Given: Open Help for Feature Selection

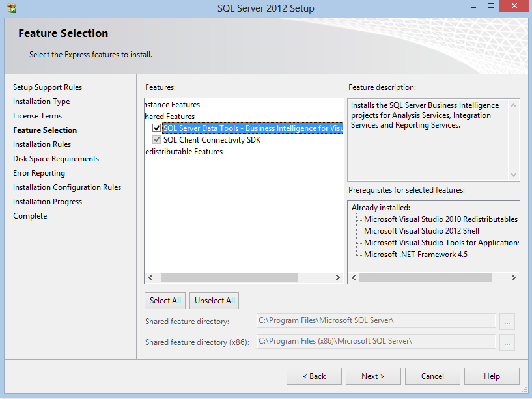Looking at the screenshot, I should 492,376.
